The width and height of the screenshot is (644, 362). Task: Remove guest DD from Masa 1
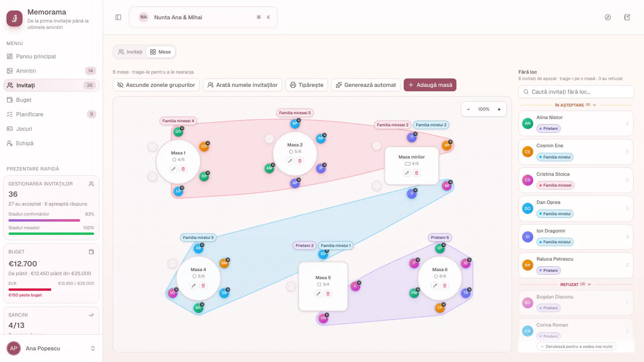coord(182,128)
